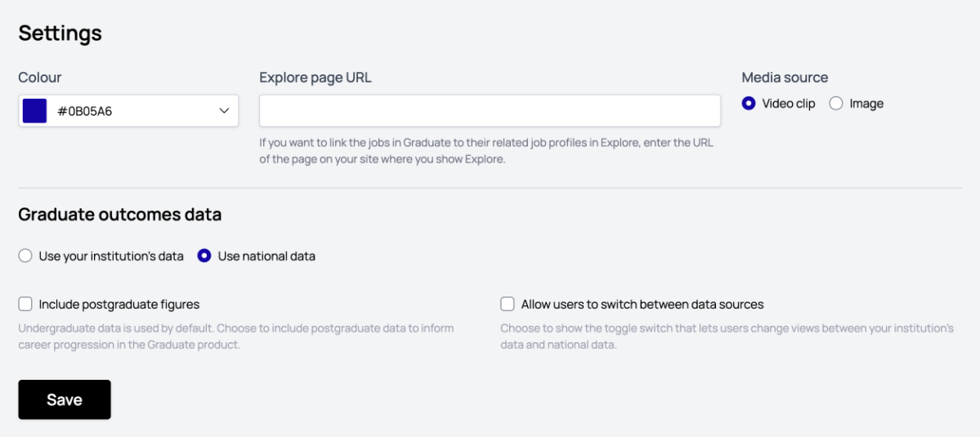The width and height of the screenshot is (980, 437).
Task: Click the blue colour swatch square
Action: pos(34,111)
